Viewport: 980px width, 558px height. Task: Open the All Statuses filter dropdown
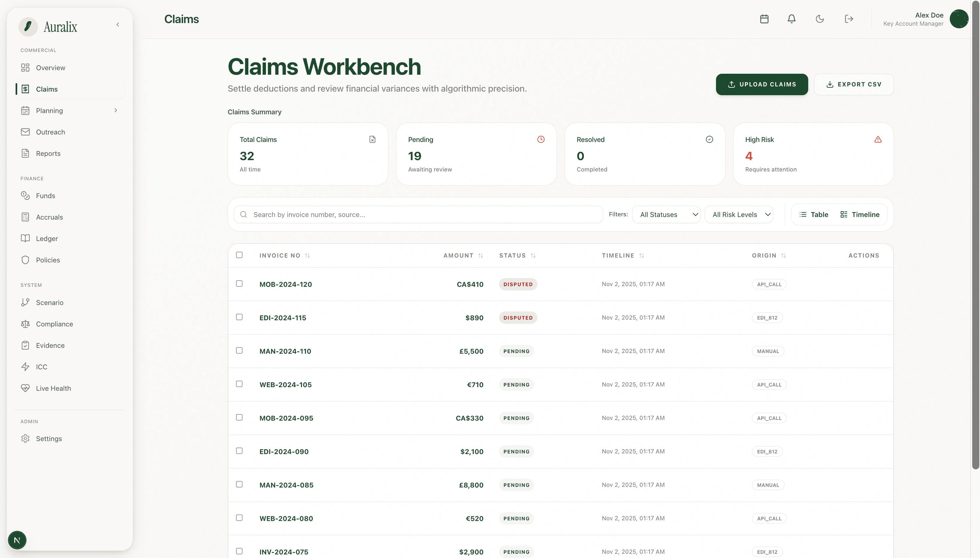pos(667,214)
